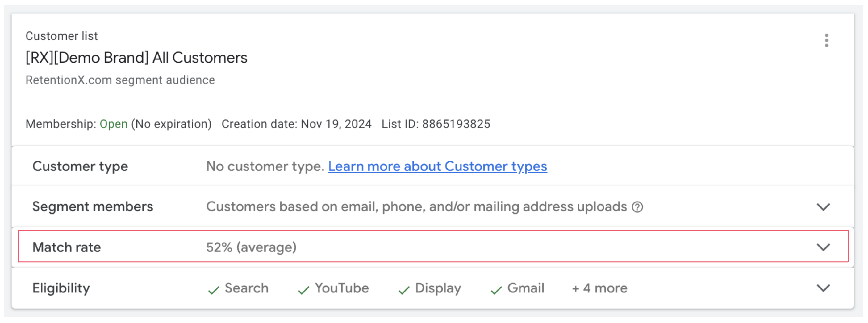Image resolution: width=868 pixels, height=323 pixels.
Task: Expand the Match rate row chevron
Action: pyautogui.click(x=823, y=247)
